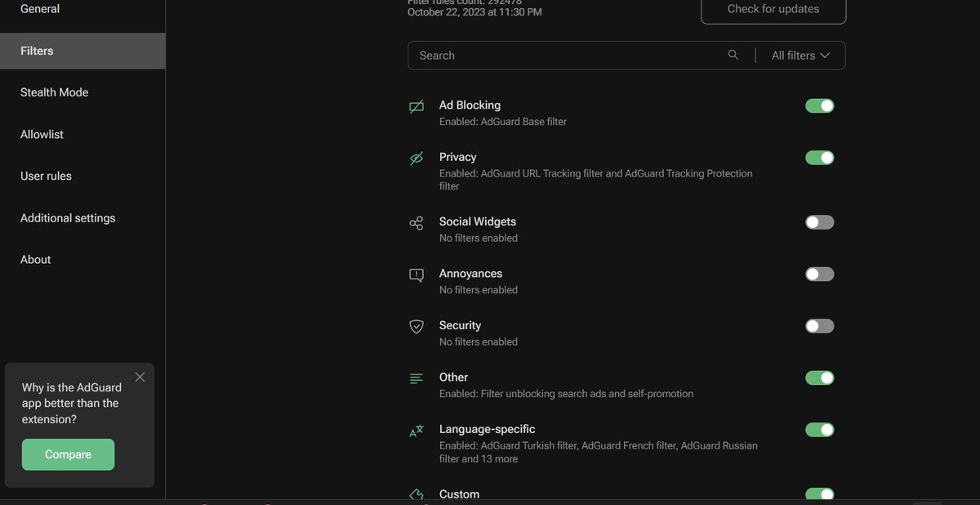Disable the Language-specific toggle
This screenshot has height=505, width=980.
(820, 430)
